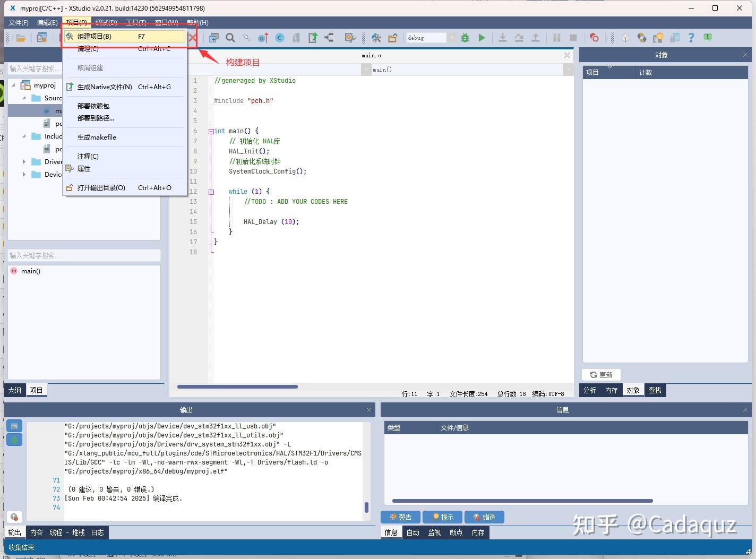Viewport: 756px width, 559px height.
Task: Click the lightbulb tips toolbar icon
Action: tap(658, 38)
